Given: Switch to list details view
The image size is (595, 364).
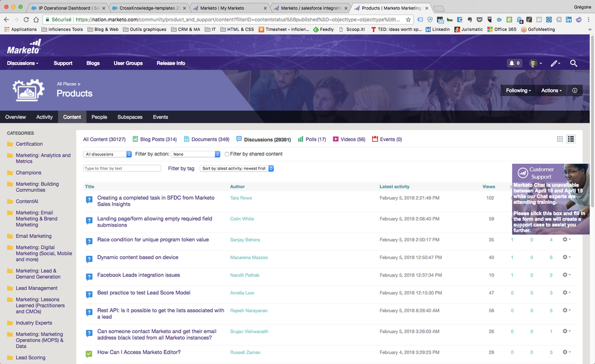Looking at the screenshot, I should coord(571,139).
